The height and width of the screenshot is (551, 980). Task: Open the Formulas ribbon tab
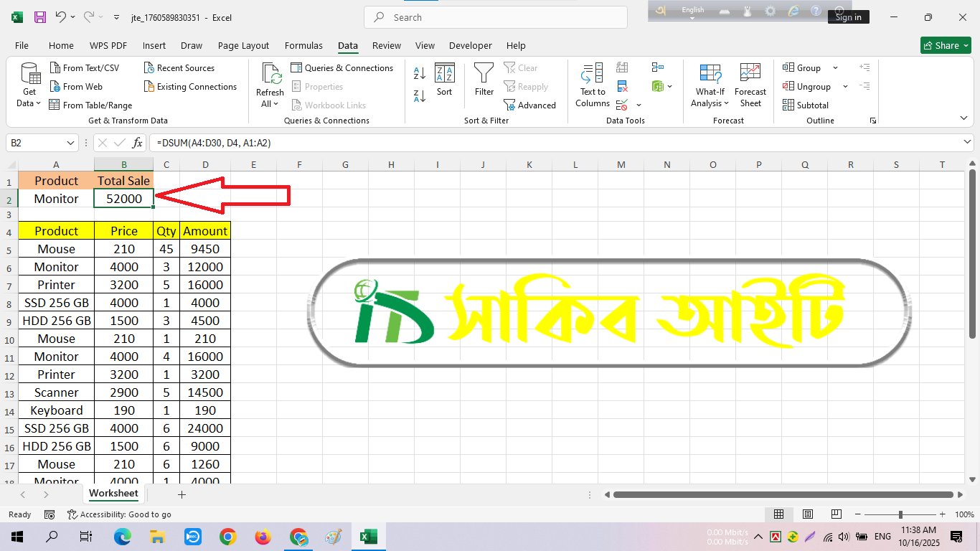(303, 45)
